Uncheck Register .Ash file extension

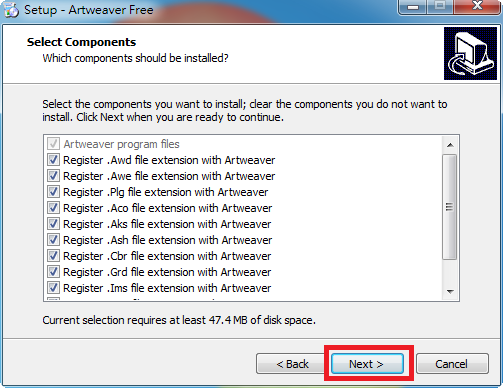coord(53,240)
